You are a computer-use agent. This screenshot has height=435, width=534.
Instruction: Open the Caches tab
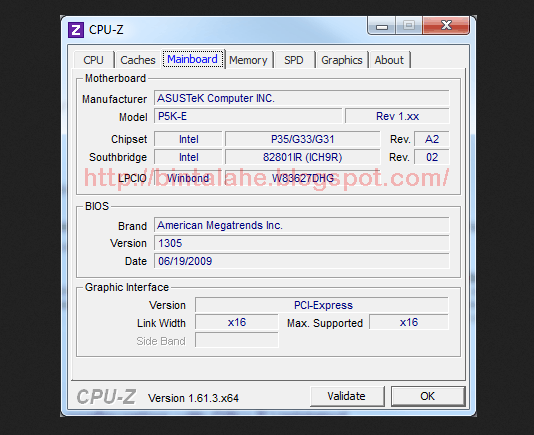coord(138,60)
